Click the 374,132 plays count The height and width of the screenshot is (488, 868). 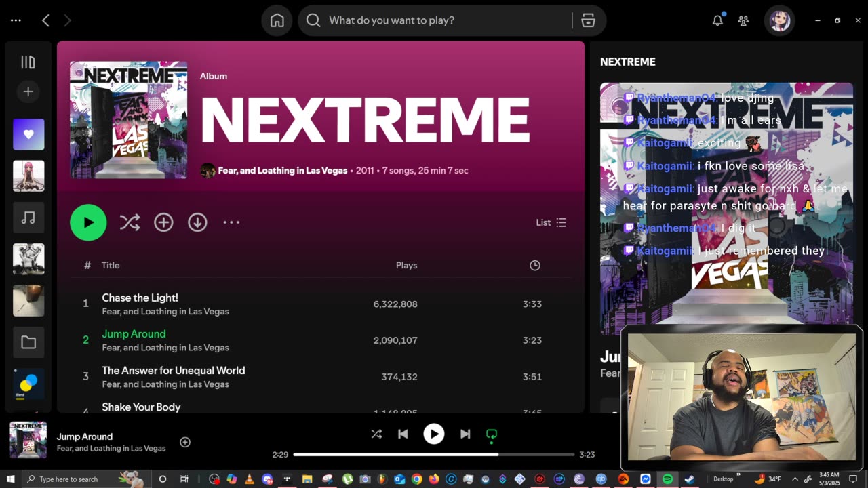point(399,377)
